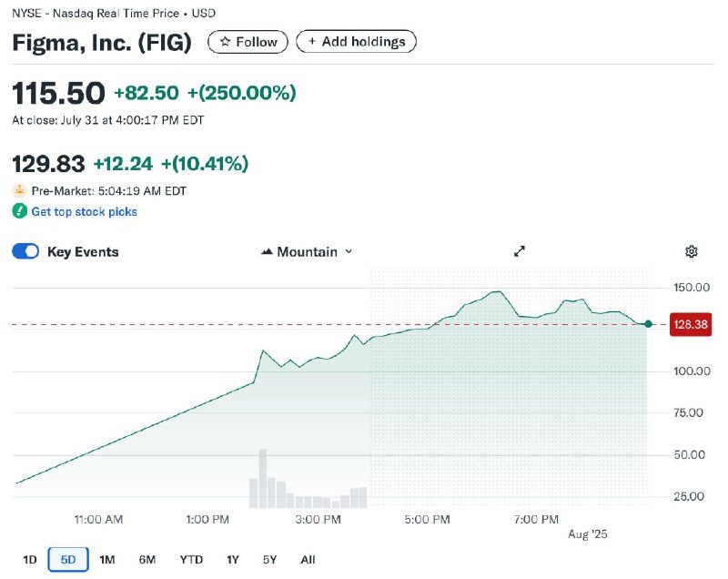The image size is (728, 579).
Task: Click the NYSE - Nasdaq Real Time Price label
Action: [x=114, y=13]
